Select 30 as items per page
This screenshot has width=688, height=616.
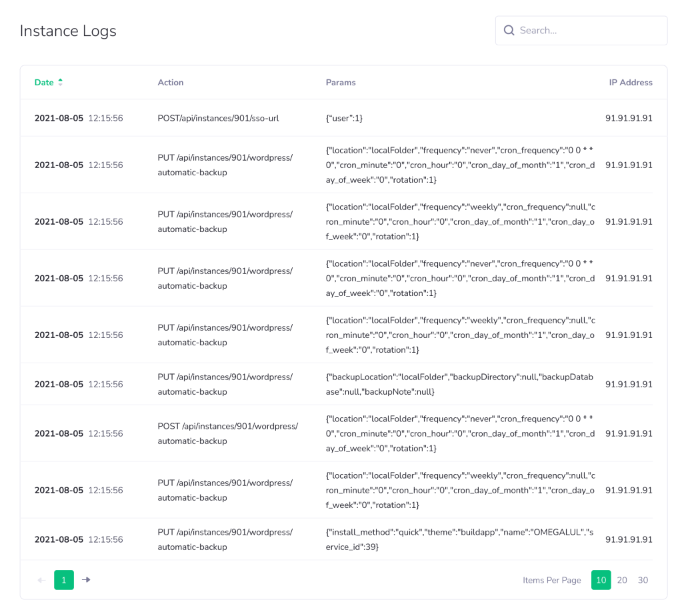[x=643, y=580]
